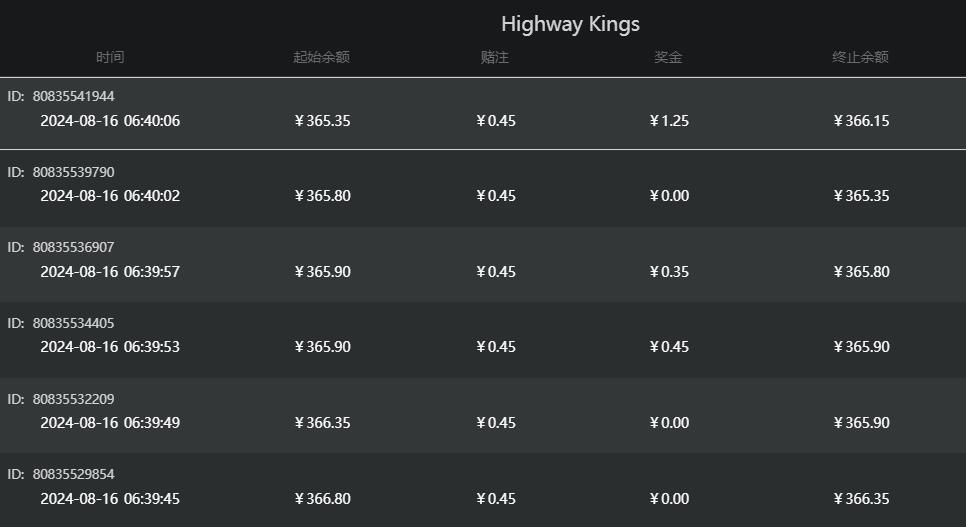Click the ¥1.25 bonus amount
The image size is (966, 527).
click(669, 121)
